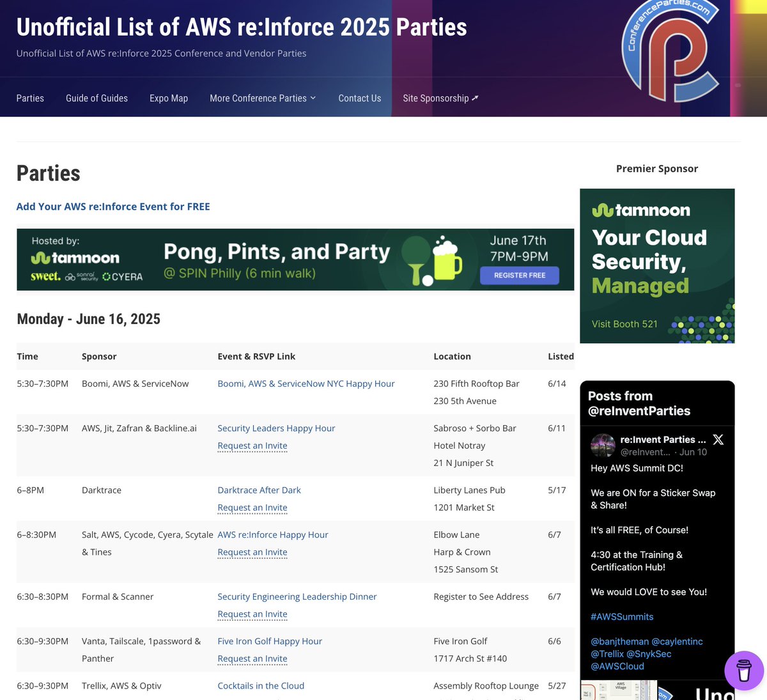Open the Security Engineering Leadership Dinner link
This screenshot has width=767, height=700.
click(x=297, y=596)
